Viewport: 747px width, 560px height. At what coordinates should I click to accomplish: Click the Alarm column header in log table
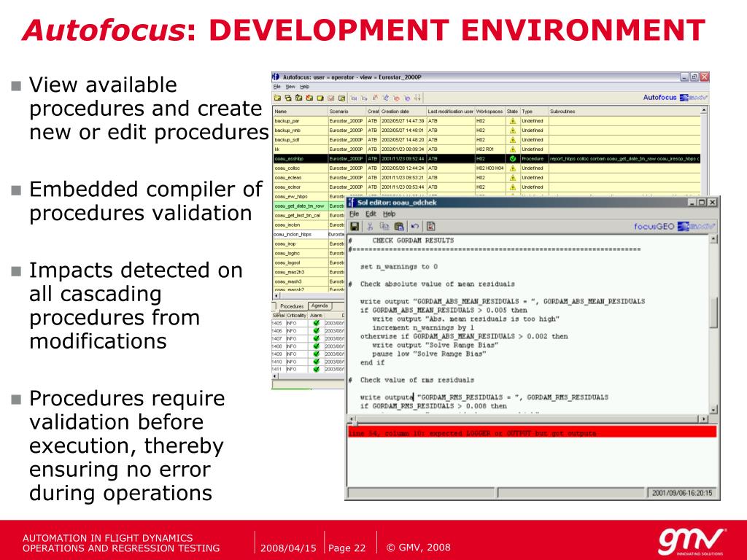pyautogui.click(x=316, y=315)
